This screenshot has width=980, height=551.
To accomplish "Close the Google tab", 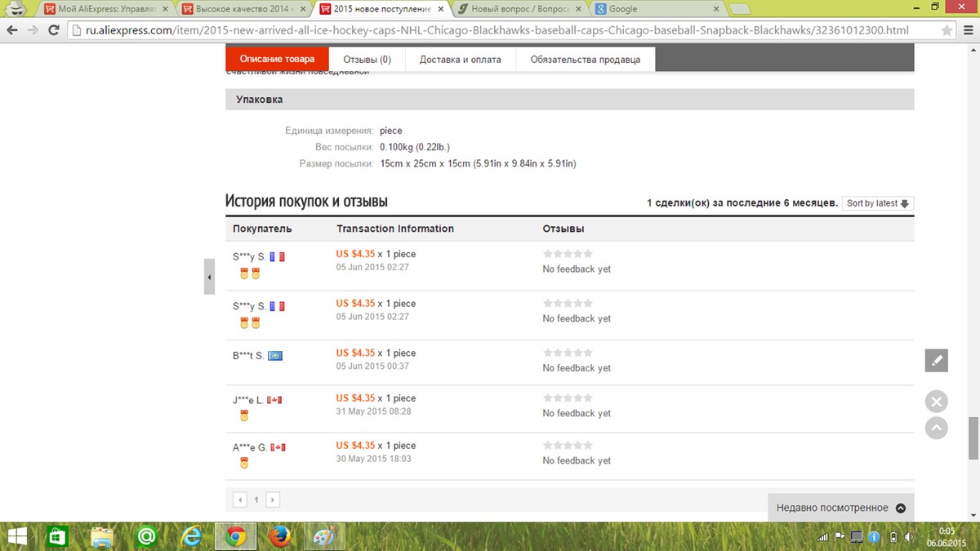I will point(716,9).
